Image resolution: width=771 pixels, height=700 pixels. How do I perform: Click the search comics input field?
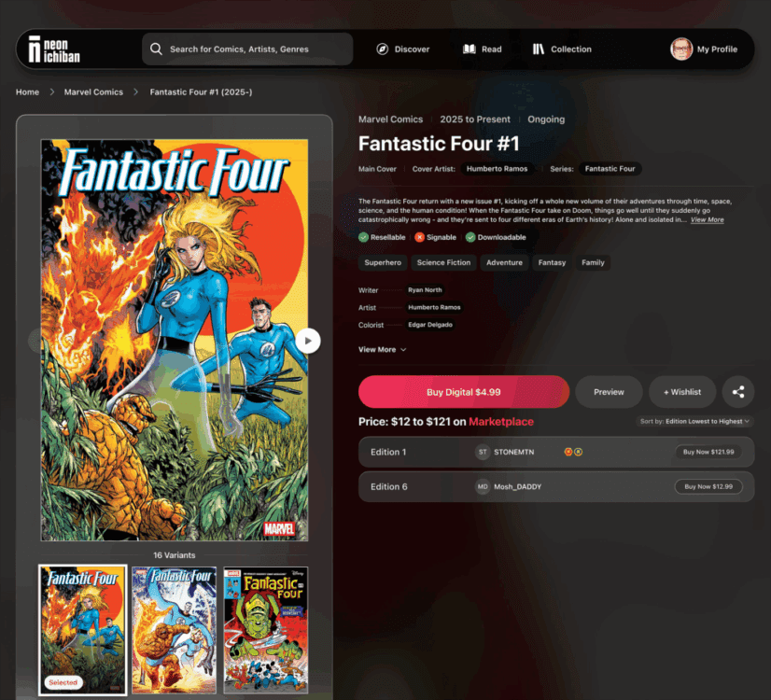pyautogui.click(x=247, y=49)
